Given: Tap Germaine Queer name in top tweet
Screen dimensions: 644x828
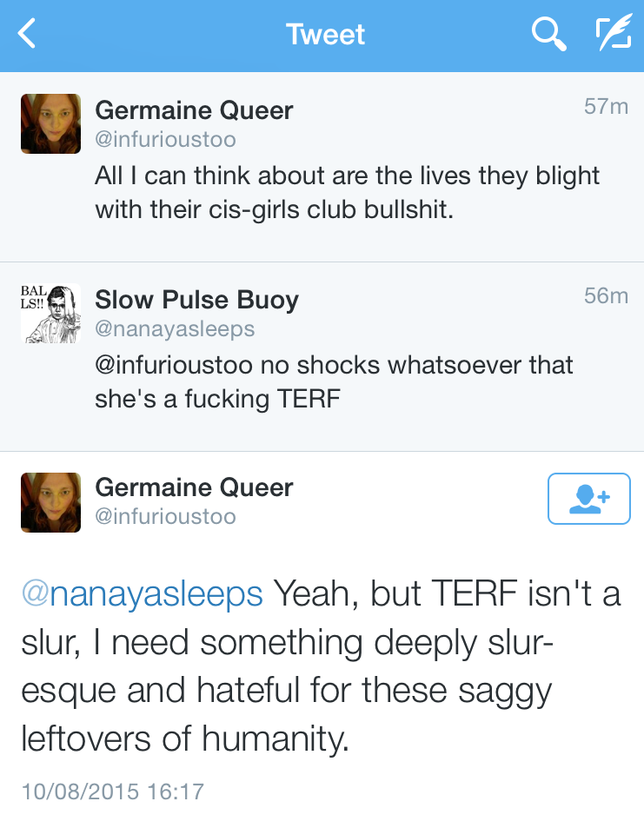Looking at the screenshot, I should pyautogui.click(x=194, y=110).
